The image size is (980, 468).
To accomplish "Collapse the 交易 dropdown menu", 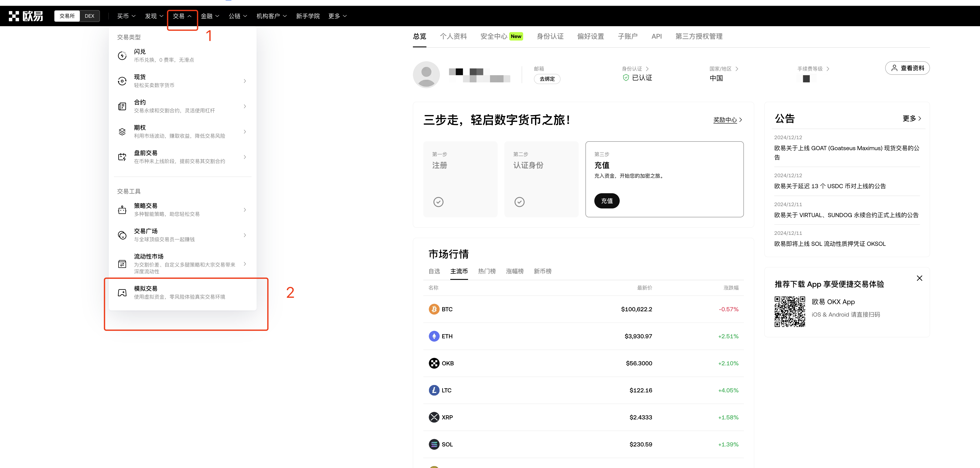I will [182, 16].
